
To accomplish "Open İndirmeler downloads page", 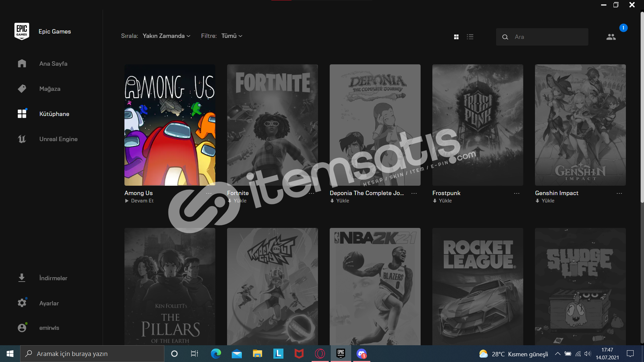I will 53,278.
